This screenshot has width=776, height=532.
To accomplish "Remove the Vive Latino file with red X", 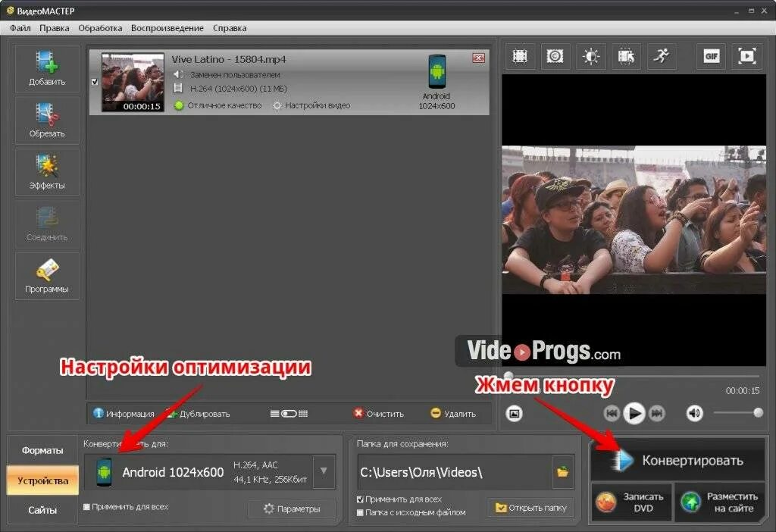I will 479,58.
